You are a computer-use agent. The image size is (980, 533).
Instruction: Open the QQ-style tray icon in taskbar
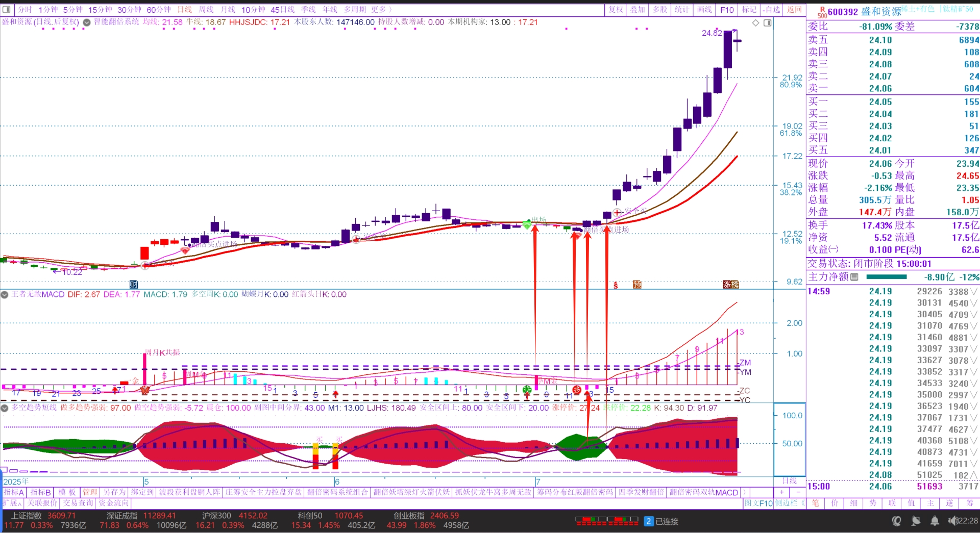pos(897,521)
